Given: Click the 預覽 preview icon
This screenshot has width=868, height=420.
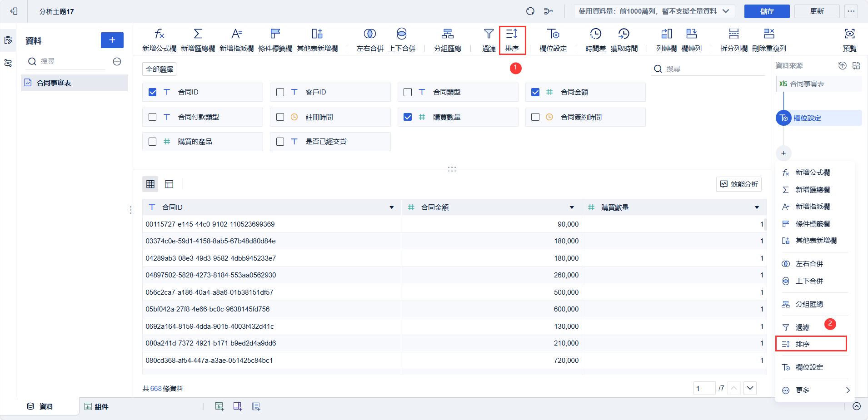Looking at the screenshot, I should click(849, 35).
